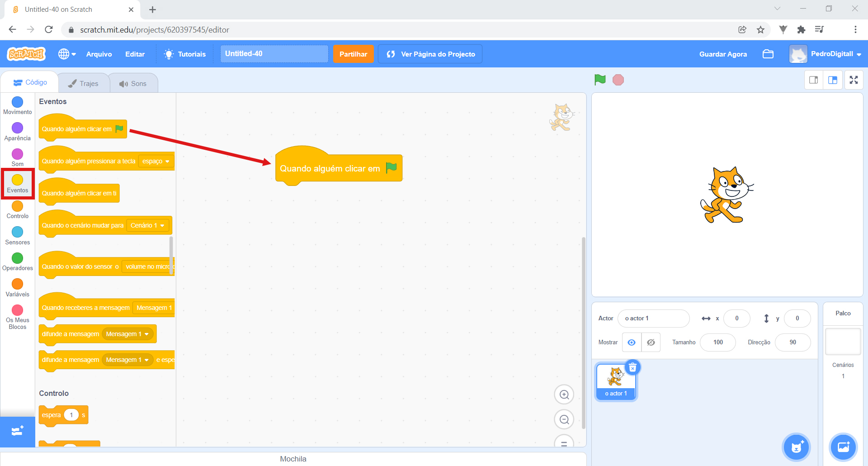This screenshot has width=868, height=466.
Task: Open Mensagem 1 dropdown in receive block
Action: tap(154, 308)
